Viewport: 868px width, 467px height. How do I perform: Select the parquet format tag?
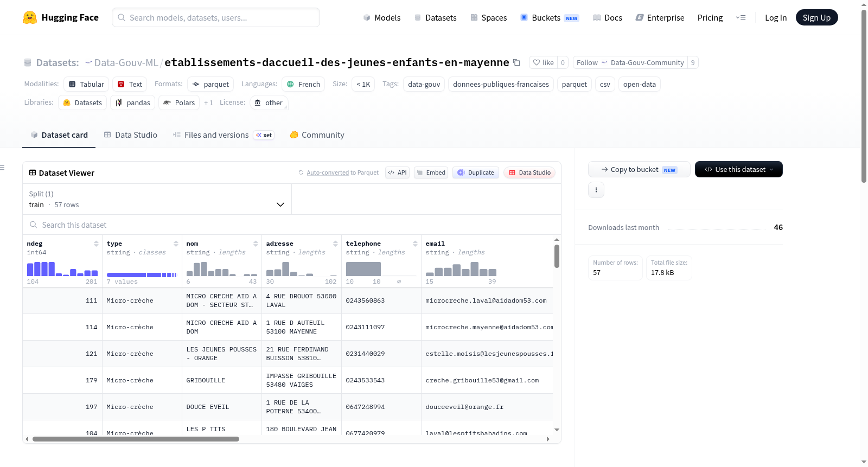click(210, 84)
